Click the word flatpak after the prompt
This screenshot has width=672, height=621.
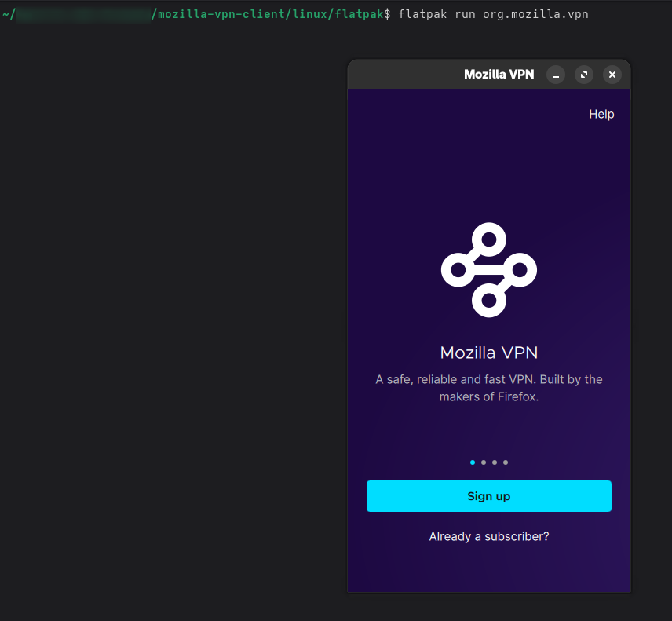pos(422,15)
